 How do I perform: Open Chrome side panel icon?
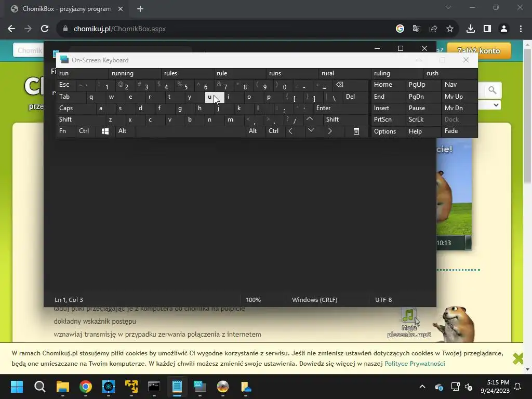[x=487, y=29]
